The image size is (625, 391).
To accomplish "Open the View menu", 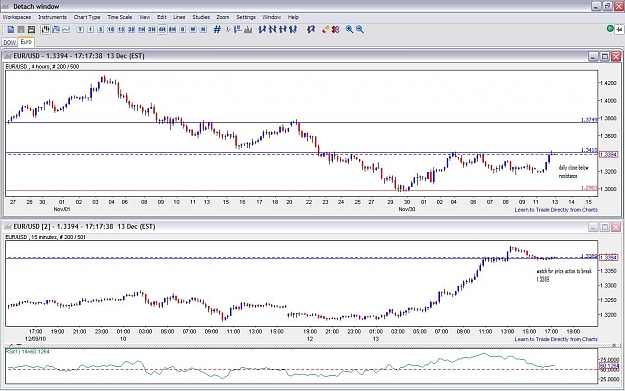I will coord(144,17).
